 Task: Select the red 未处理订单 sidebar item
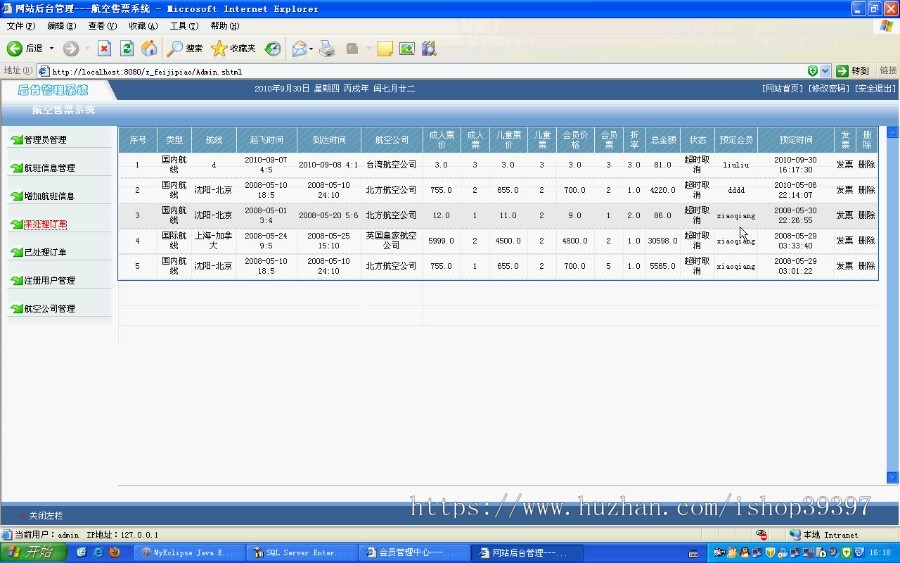pos(45,224)
